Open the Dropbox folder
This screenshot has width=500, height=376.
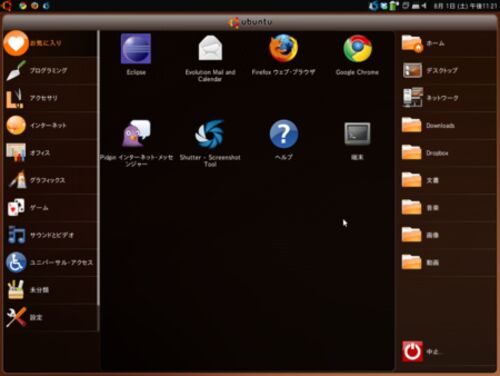point(448,153)
